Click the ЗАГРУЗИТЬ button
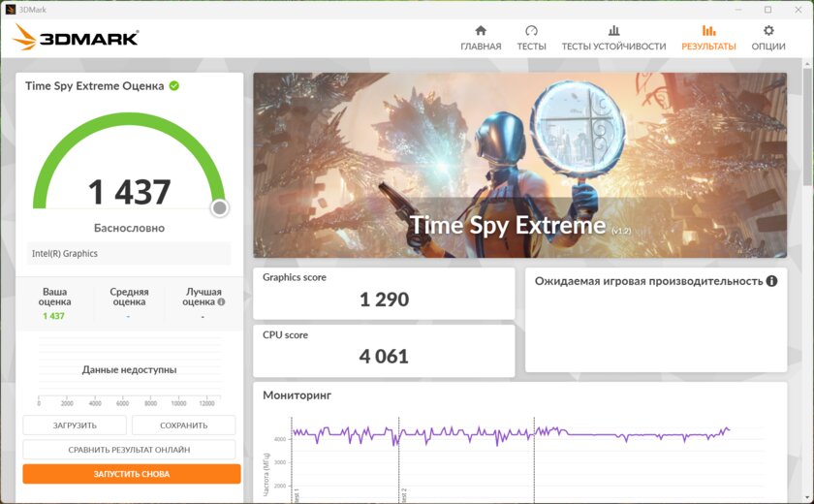814x504 pixels. tap(75, 425)
